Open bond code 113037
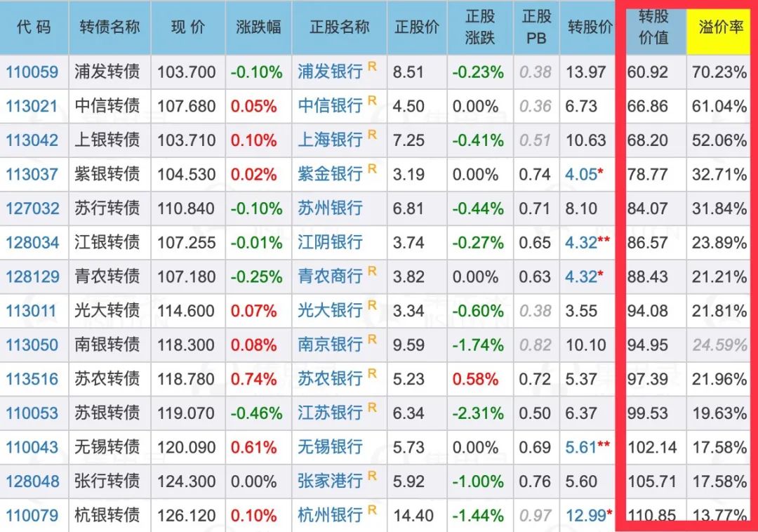 coord(32,175)
